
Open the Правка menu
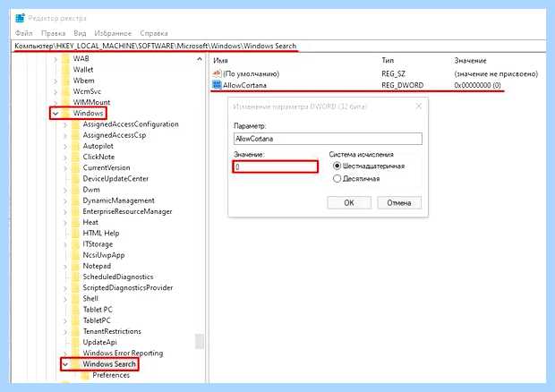tap(54, 33)
